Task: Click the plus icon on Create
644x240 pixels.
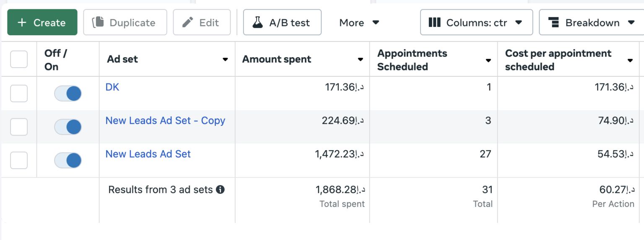Action: 22,23
